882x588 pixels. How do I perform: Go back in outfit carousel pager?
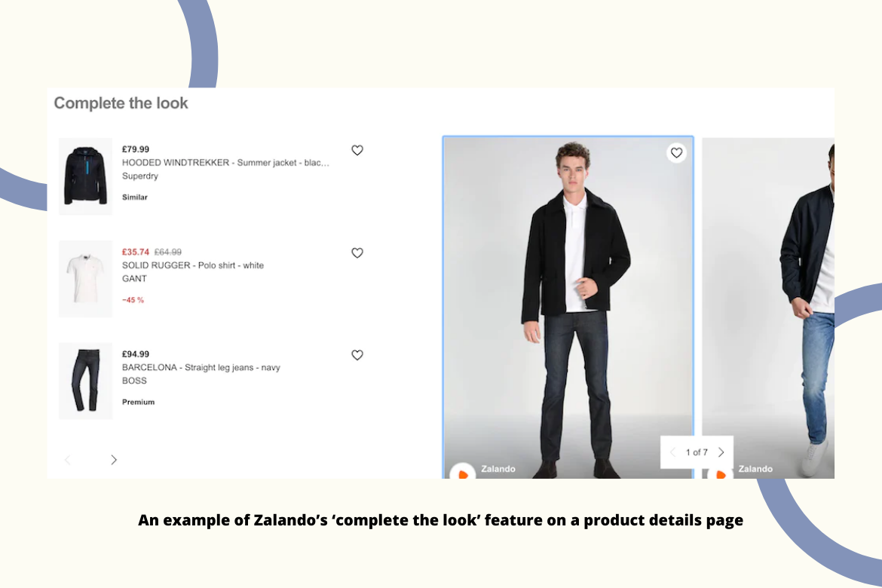pos(672,452)
